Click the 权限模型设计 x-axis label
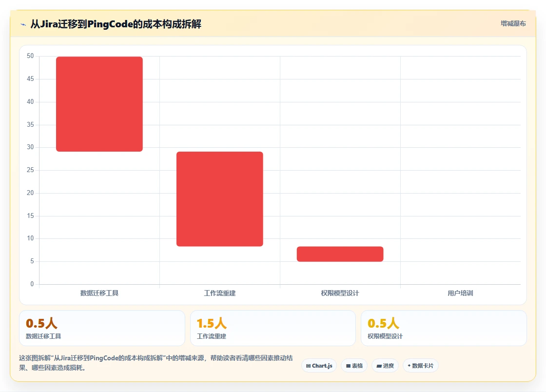 click(340, 293)
